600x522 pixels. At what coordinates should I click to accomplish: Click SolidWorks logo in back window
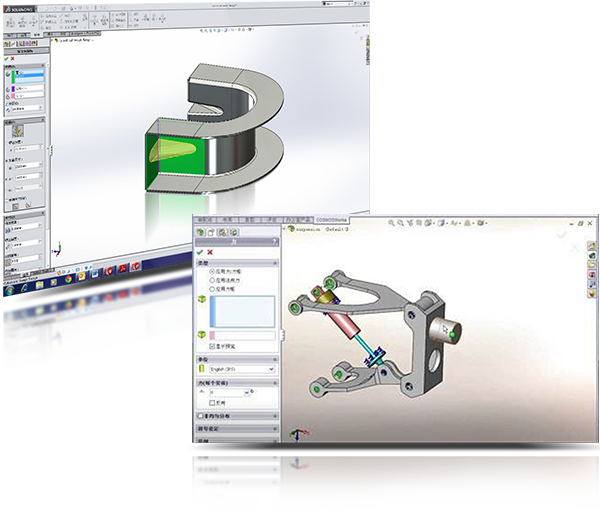click(19, 8)
